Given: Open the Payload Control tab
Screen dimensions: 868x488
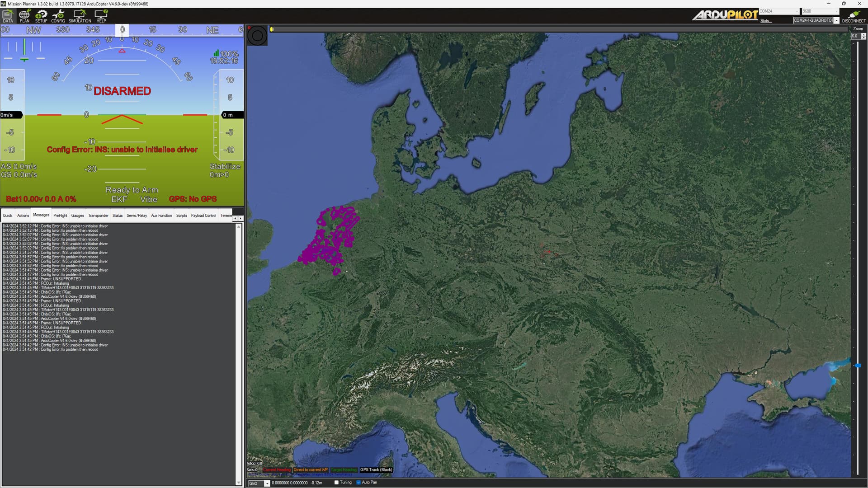Looking at the screenshot, I should [203, 216].
